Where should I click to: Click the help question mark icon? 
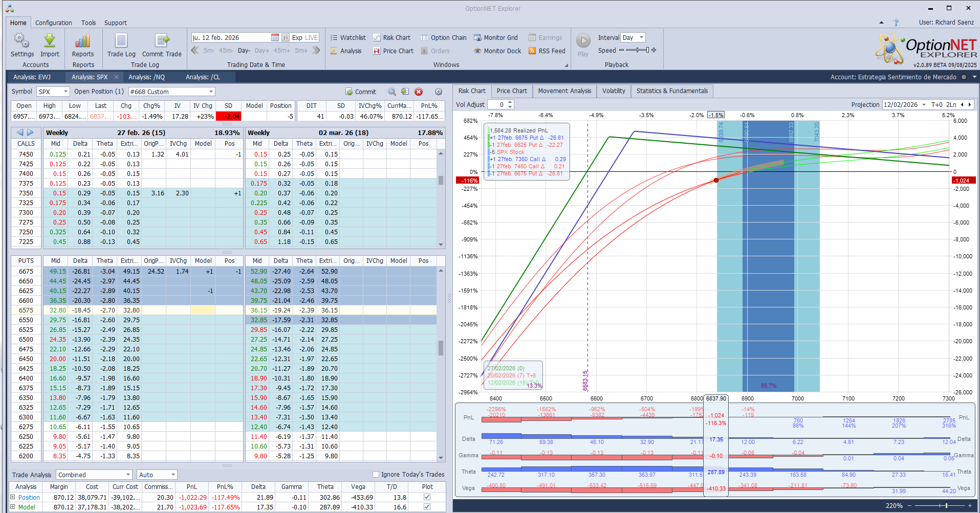(896, 23)
